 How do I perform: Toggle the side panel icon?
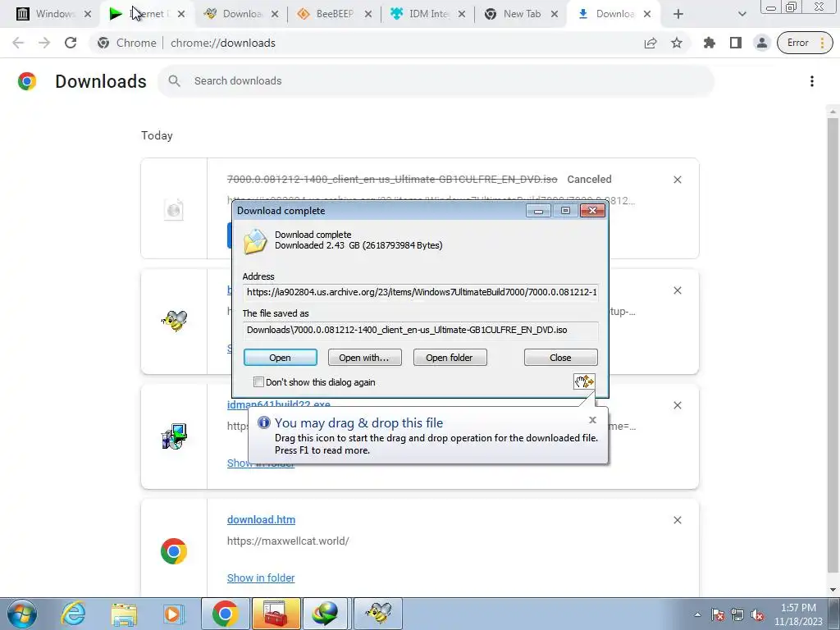(x=736, y=43)
